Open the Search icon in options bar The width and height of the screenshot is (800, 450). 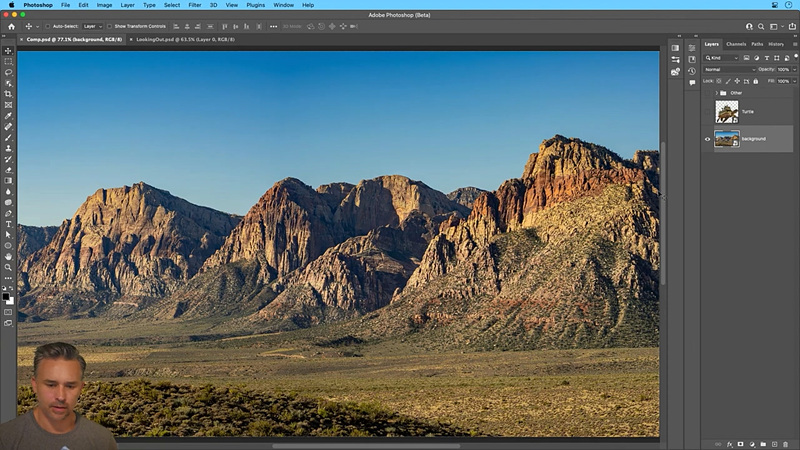click(761, 27)
